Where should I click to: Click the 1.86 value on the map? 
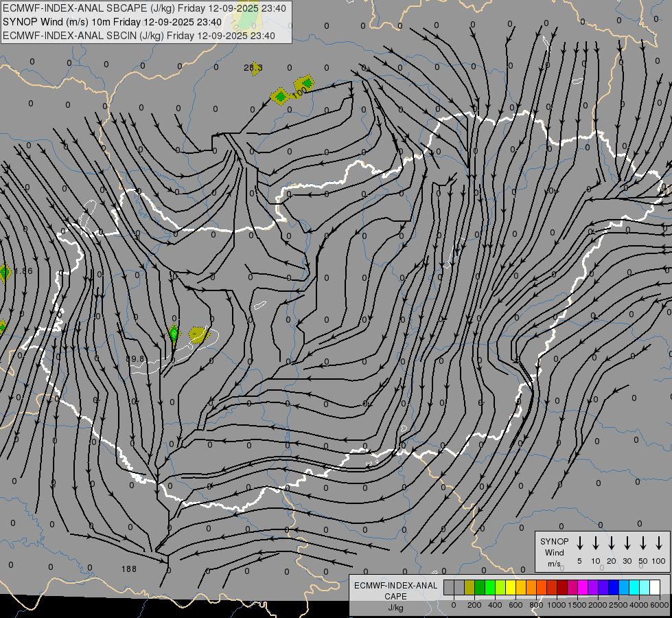tap(23, 271)
